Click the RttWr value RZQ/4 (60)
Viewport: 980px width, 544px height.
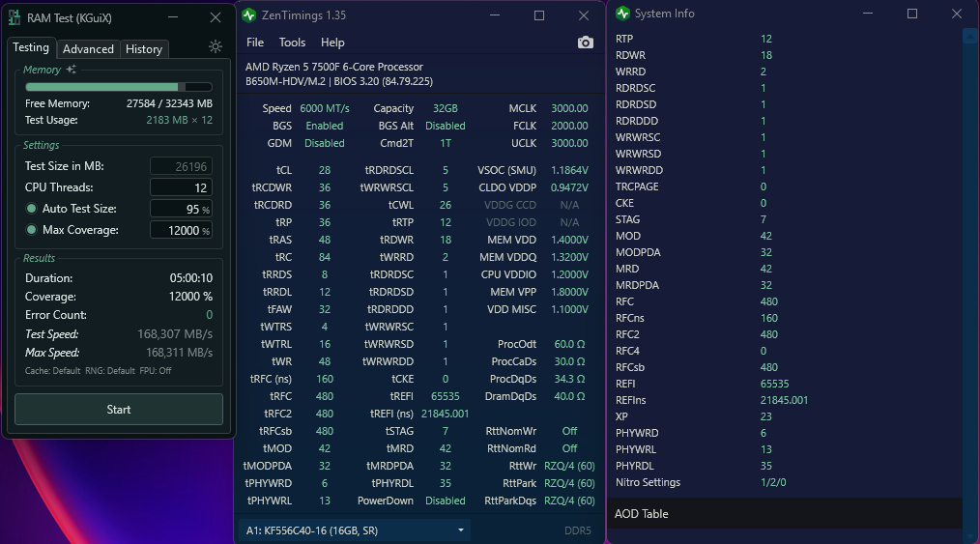tap(569, 466)
